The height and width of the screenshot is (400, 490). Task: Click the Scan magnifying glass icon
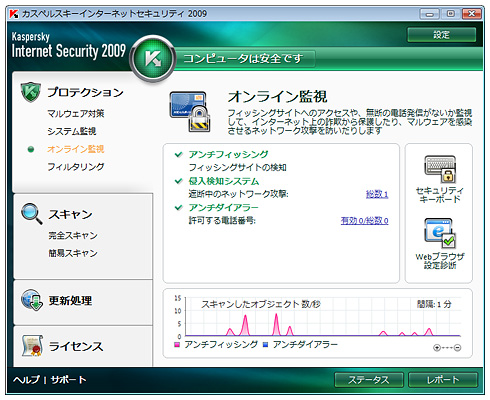(32, 213)
